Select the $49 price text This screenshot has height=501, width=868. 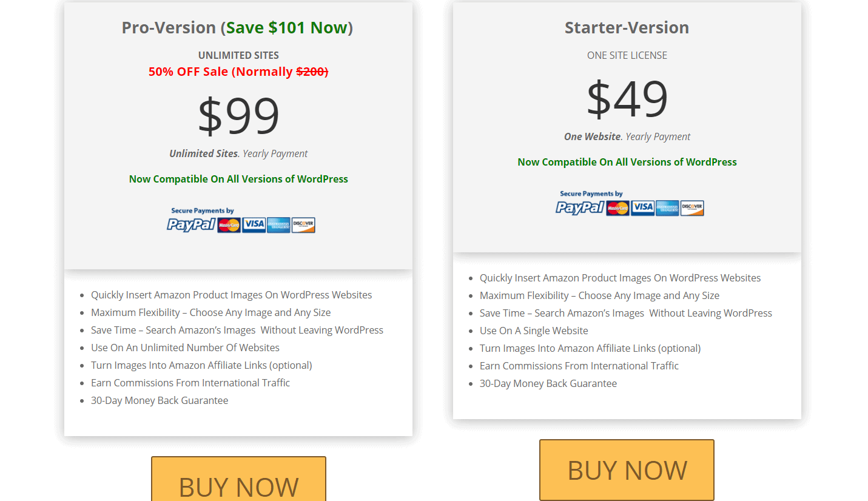tap(627, 99)
